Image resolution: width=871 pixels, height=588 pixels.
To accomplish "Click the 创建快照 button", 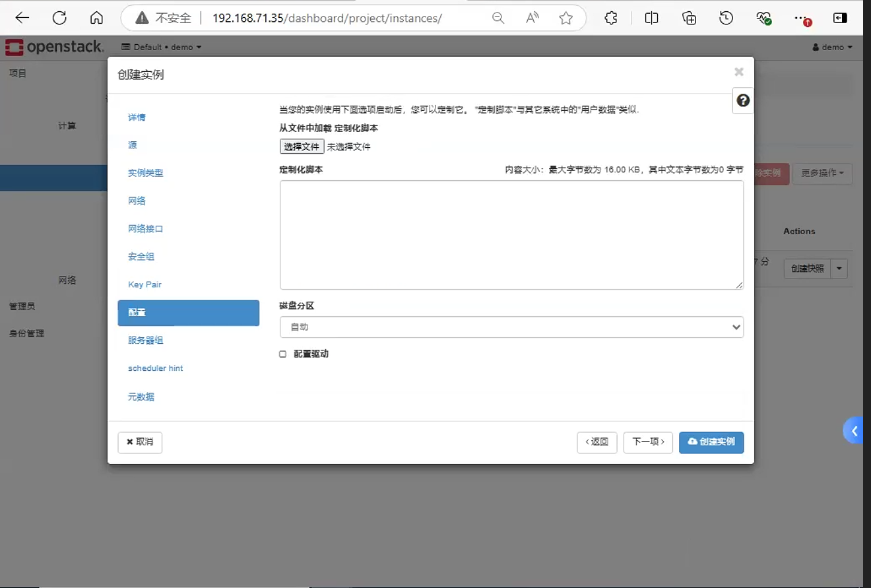I will pos(808,269).
